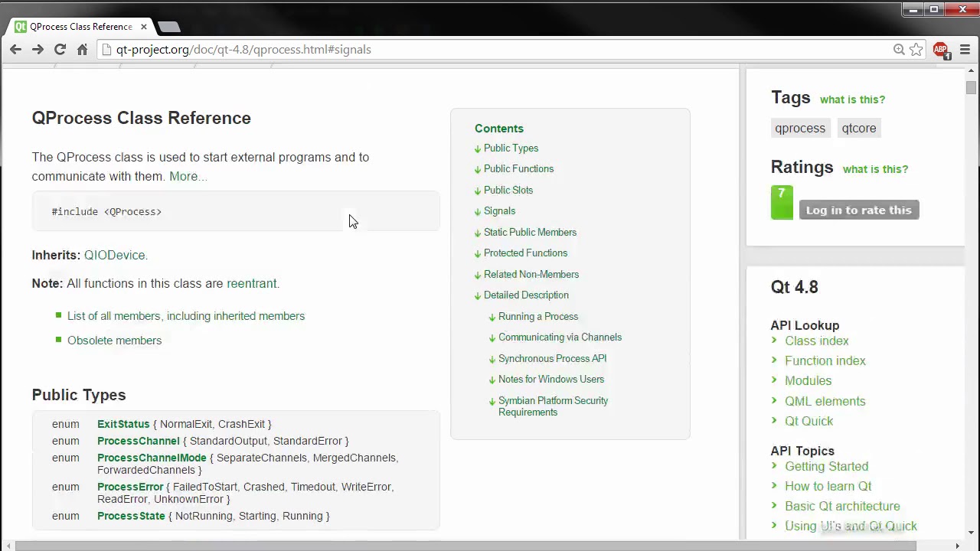Screen dimensions: 980x551
Task: Open the Class index link
Action: click(x=817, y=341)
